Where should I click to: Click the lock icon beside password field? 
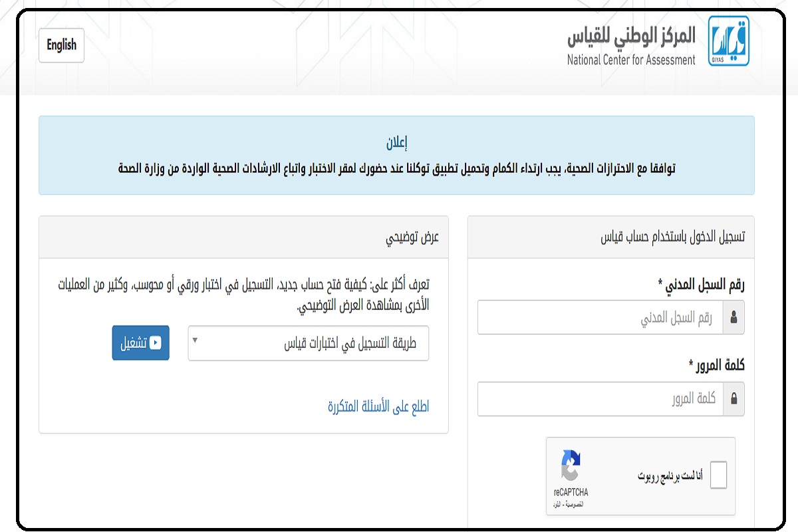pyautogui.click(x=733, y=399)
